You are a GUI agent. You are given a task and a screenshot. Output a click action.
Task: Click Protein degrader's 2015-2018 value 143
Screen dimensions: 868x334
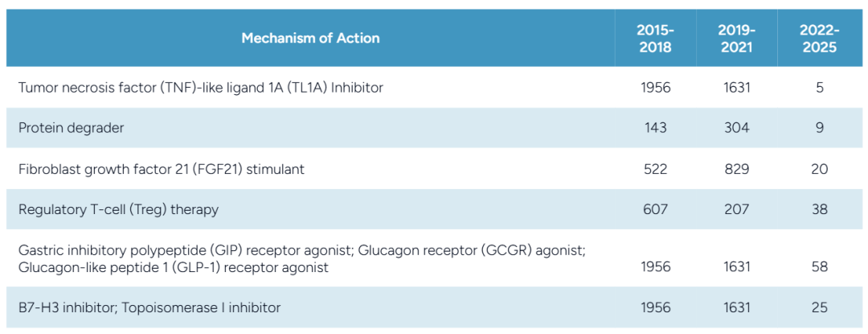pos(655,128)
